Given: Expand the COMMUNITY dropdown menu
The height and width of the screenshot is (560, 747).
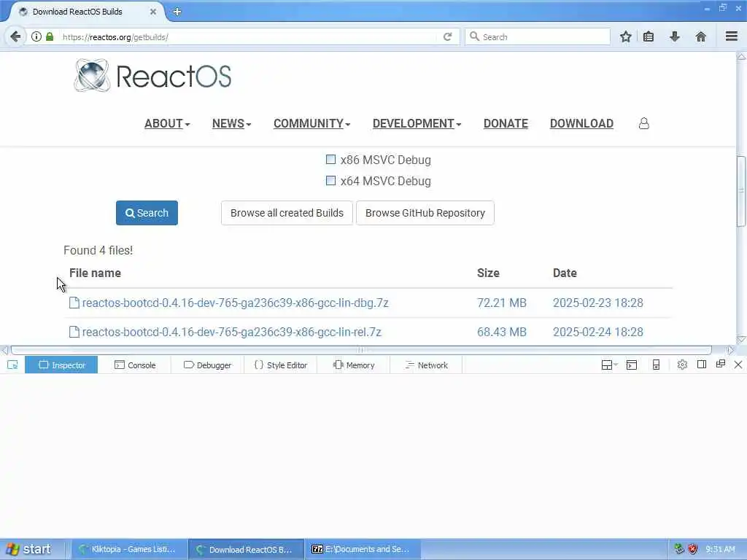Looking at the screenshot, I should click(311, 123).
